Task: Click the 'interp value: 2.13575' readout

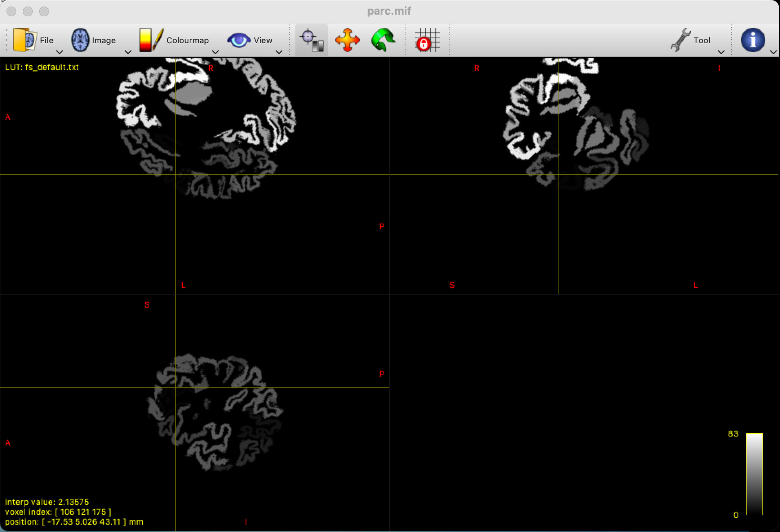Action: coord(47,502)
